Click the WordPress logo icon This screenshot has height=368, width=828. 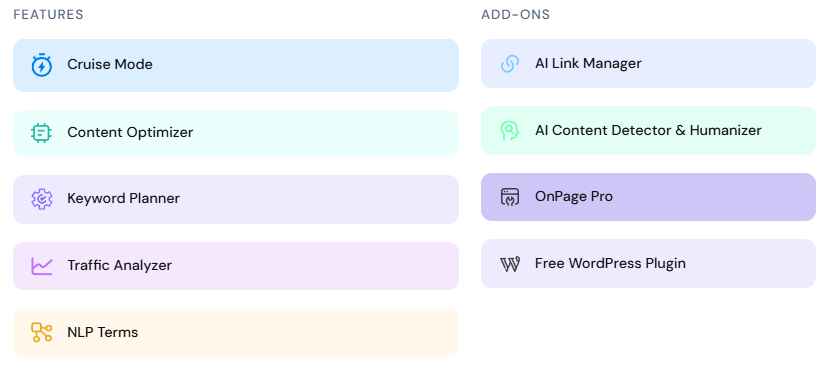click(510, 263)
